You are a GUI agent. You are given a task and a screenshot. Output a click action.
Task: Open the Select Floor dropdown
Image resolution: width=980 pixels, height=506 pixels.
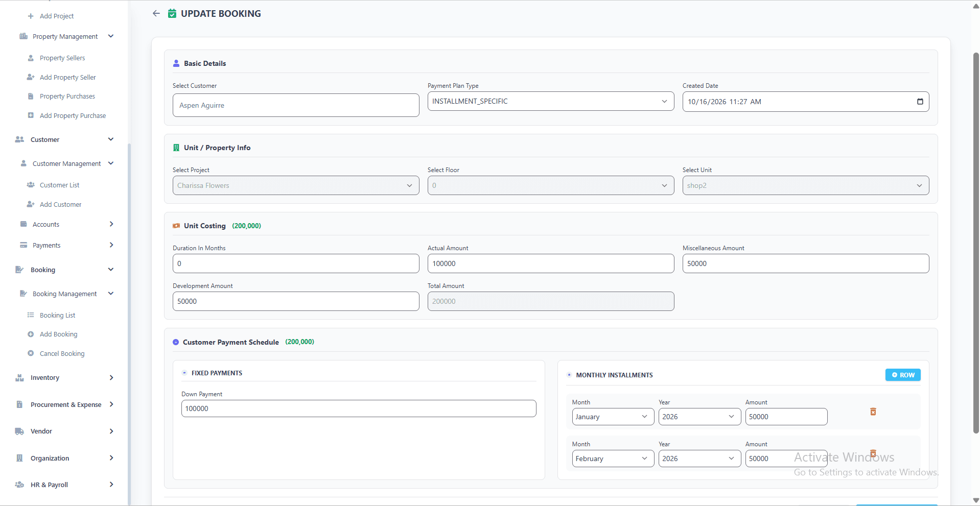tap(551, 185)
